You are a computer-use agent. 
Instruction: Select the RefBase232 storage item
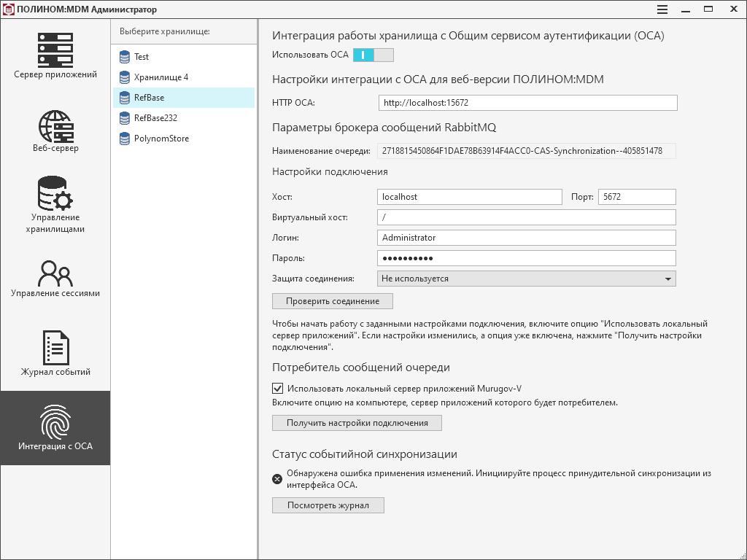[155, 118]
